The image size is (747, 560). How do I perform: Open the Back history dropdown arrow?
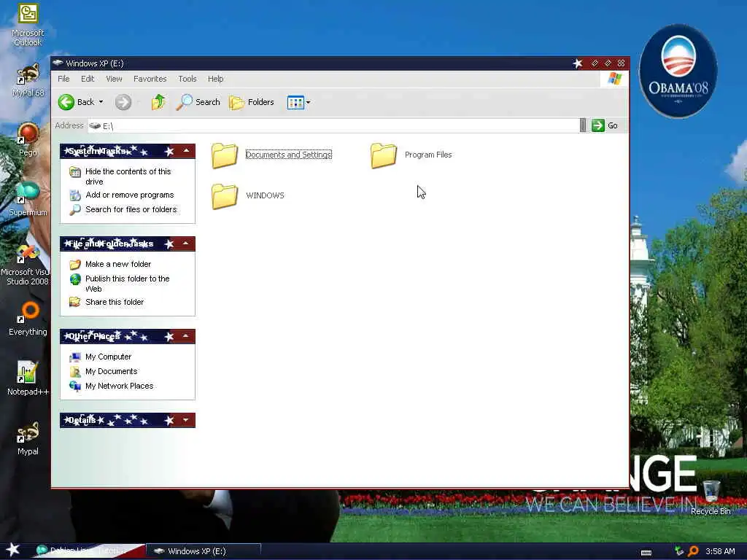[101, 102]
